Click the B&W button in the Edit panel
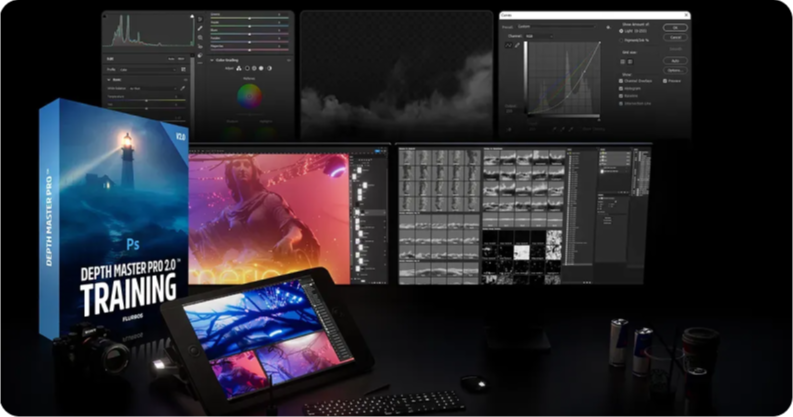Viewport: 793px width, 417px height. click(x=181, y=59)
